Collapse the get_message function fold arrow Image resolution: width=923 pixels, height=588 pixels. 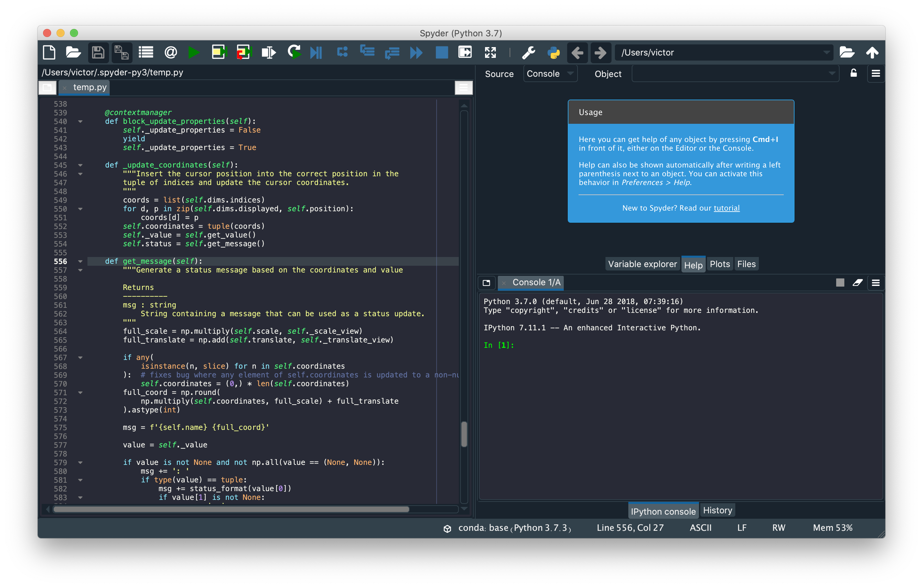tap(80, 261)
